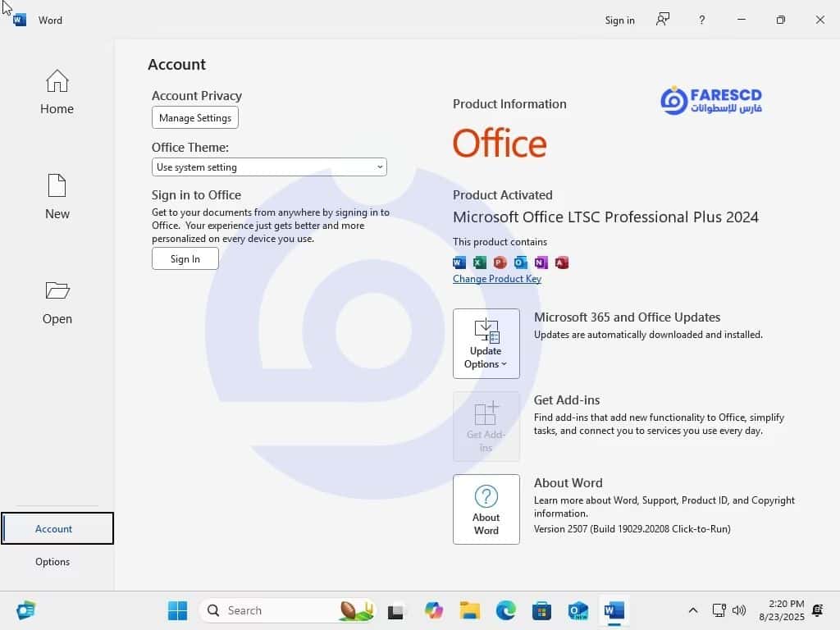Click Word icon on taskbar

[x=614, y=610]
